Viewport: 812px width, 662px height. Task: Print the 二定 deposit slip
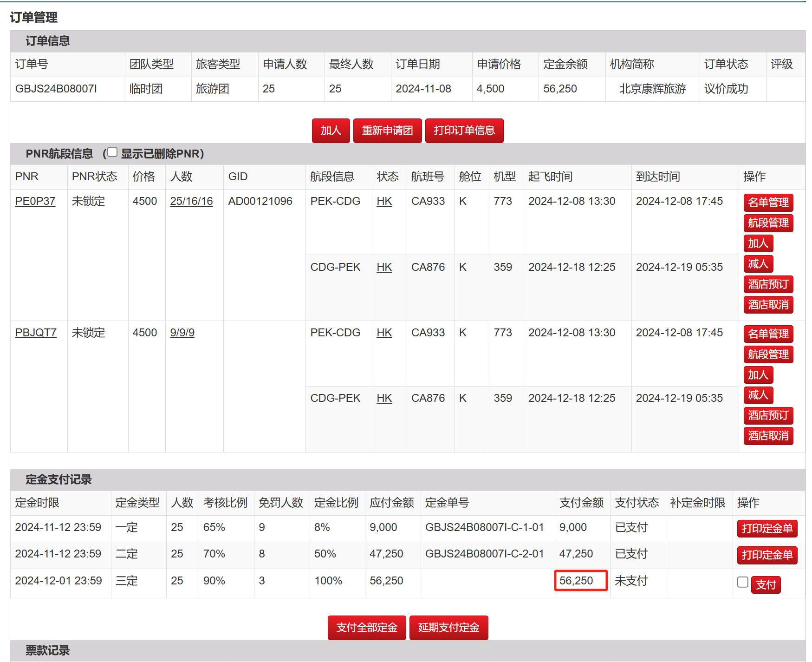(767, 555)
